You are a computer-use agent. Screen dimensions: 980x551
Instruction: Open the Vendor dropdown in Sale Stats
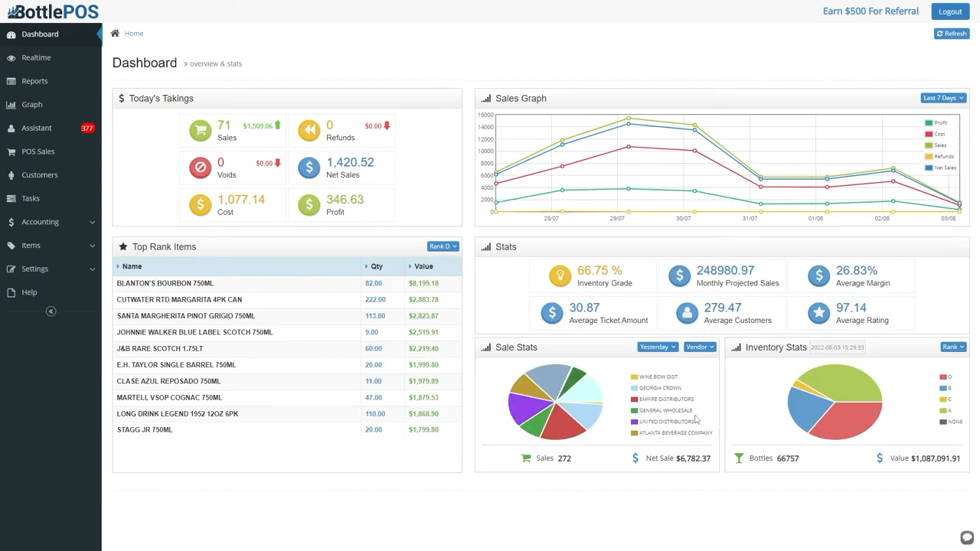[700, 347]
